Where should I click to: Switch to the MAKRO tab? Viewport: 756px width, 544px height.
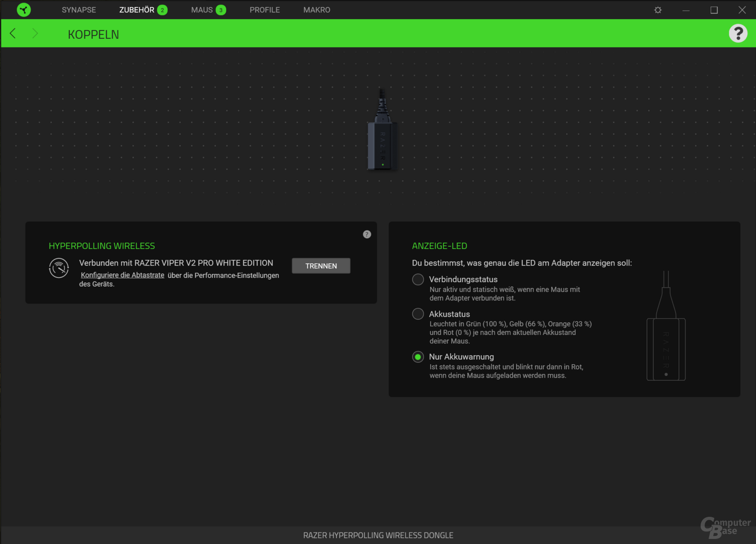[317, 10]
